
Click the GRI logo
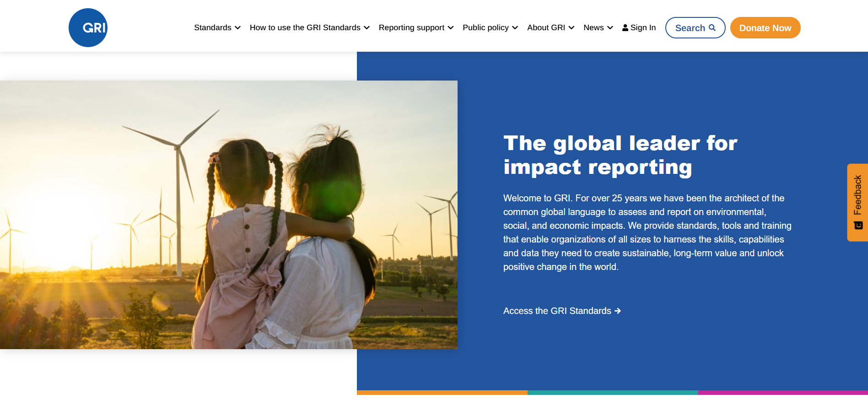click(x=88, y=27)
